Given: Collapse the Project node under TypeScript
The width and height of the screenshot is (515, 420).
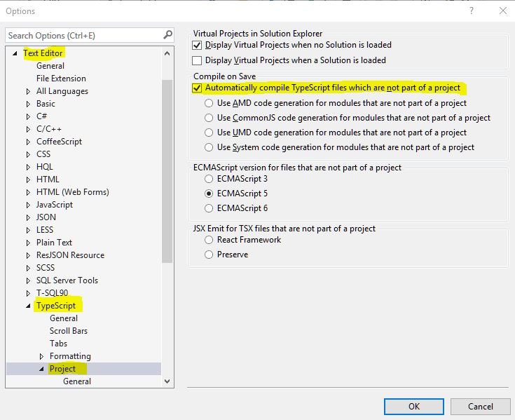Looking at the screenshot, I should coord(42,369).
